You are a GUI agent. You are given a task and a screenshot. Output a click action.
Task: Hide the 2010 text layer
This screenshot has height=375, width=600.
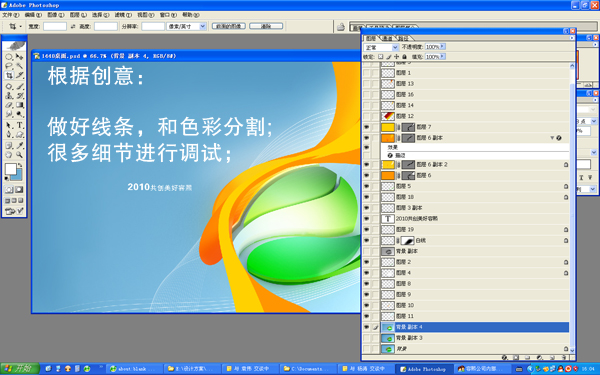coord(367,219)
